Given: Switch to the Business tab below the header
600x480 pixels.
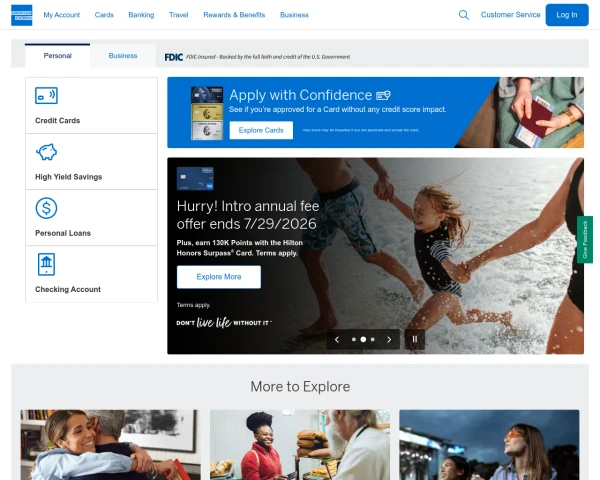Looking at the screenshot, I should point(123,56).
